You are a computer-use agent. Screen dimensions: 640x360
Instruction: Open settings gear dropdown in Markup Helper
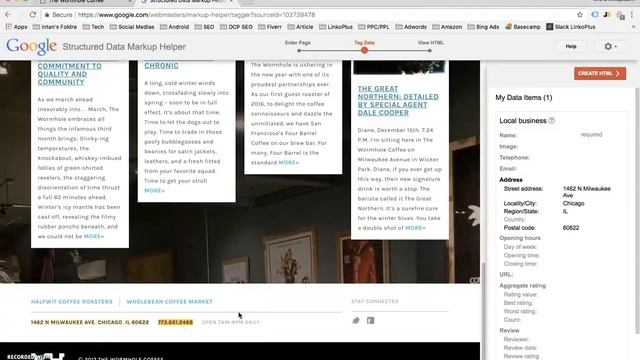click(610, 47)
